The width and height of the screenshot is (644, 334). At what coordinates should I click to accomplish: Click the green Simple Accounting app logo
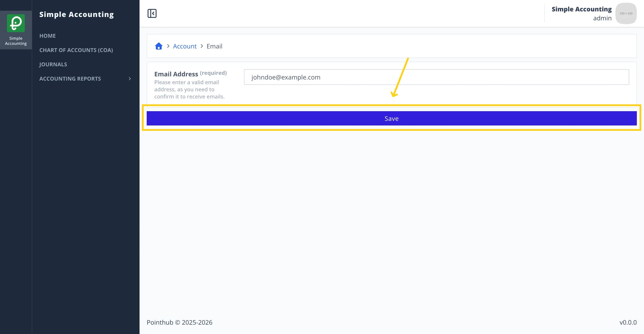[x=16, y=23]
